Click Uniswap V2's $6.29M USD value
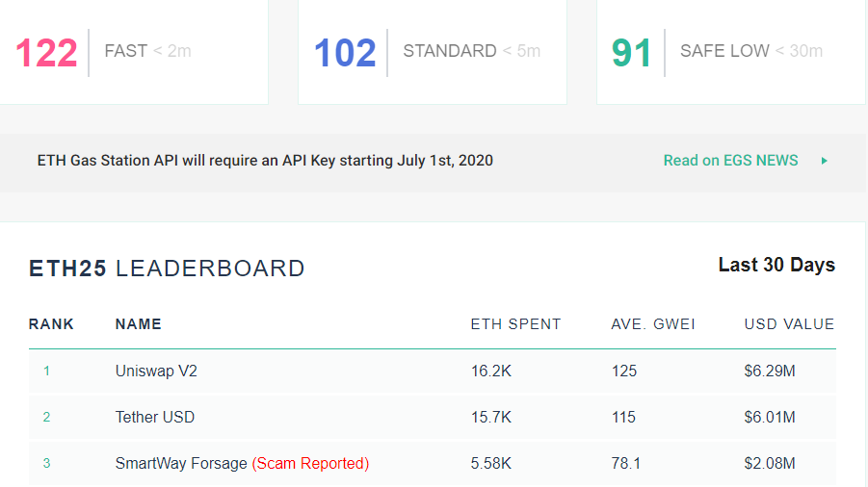Screen dimensions: 868x487 point(770,371)
